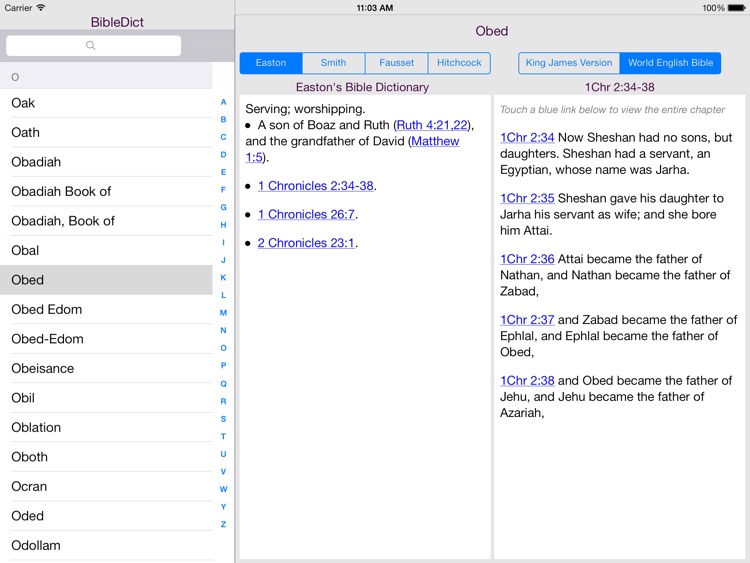Jump to letter T in index
The image size is (750, 563).
223,436
